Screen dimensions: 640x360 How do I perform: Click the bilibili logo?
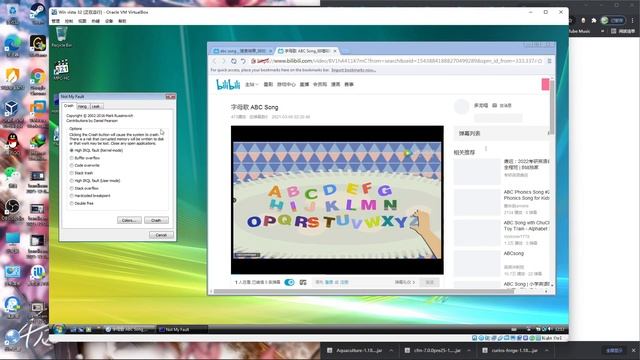pyautogui.click(x=228, y=84)
